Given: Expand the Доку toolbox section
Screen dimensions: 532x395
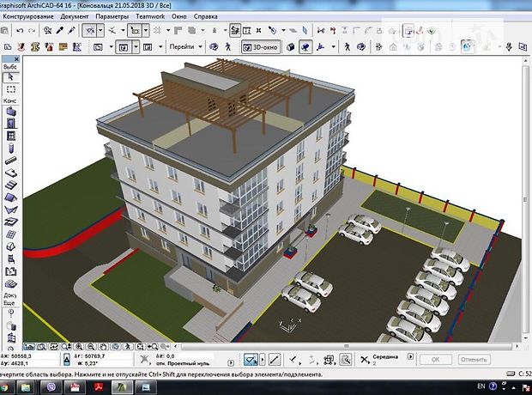Looking at the screenshot, I should (x=9, y=295).
